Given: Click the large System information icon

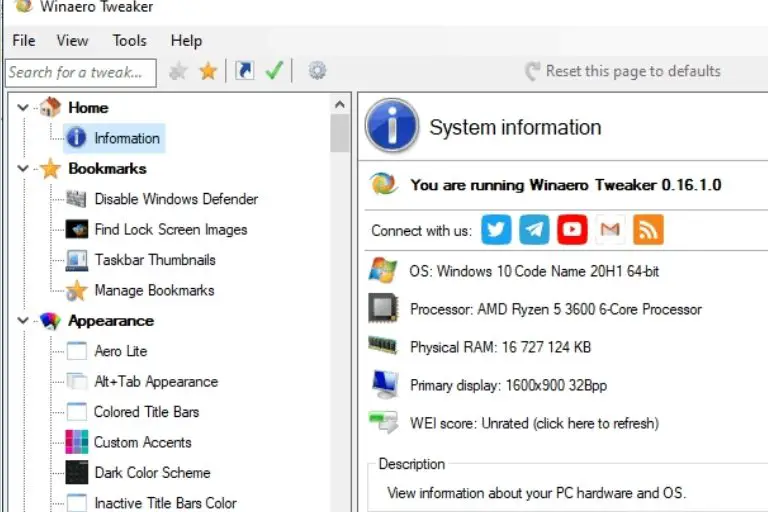Looking at the screenshot, I should point(392,125).
